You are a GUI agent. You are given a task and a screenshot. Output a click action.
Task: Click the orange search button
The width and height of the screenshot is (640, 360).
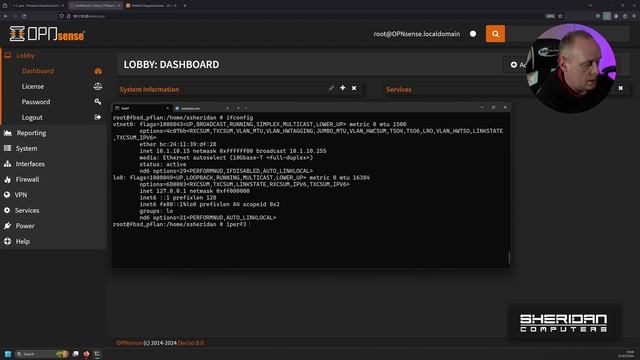[495, 34]
